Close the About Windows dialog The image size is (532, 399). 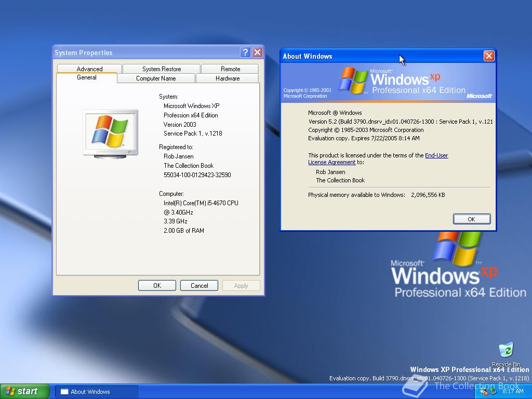(488, 56)
